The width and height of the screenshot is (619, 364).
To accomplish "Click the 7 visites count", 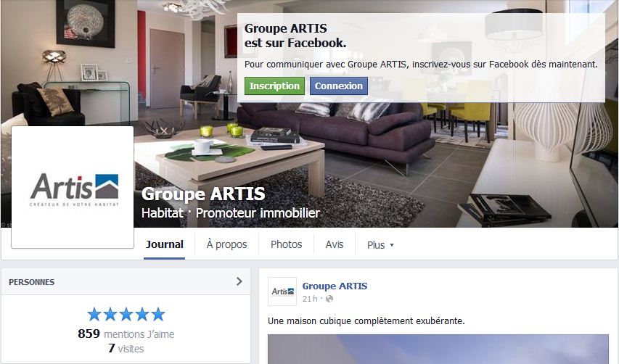I will point(126,349).
